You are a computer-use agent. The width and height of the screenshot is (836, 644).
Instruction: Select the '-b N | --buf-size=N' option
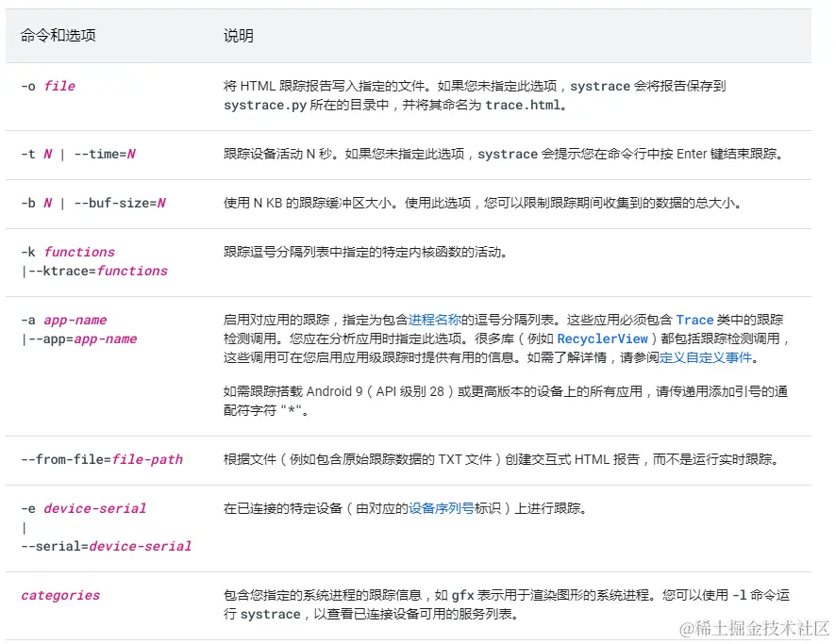coord(93,203)
